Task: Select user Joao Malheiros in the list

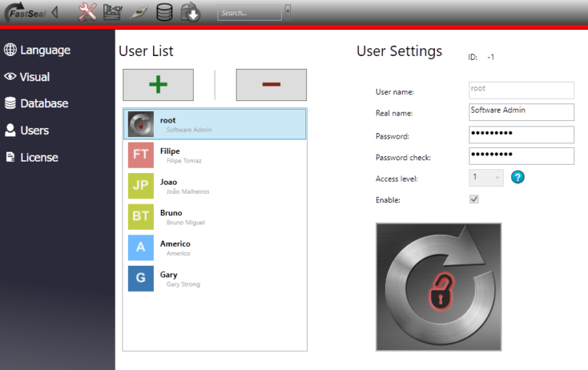Action: (215, 185)
